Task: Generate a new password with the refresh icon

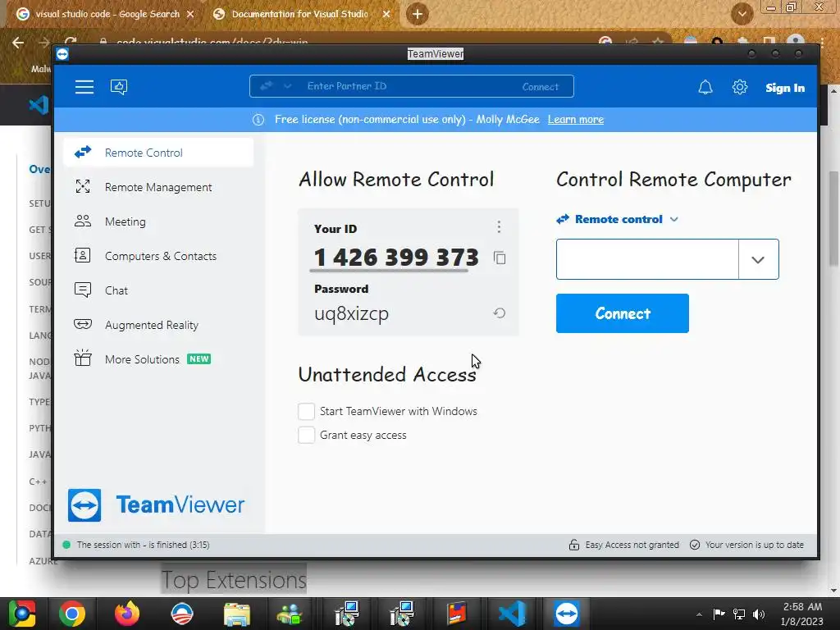Action: (x=500, y=313)
